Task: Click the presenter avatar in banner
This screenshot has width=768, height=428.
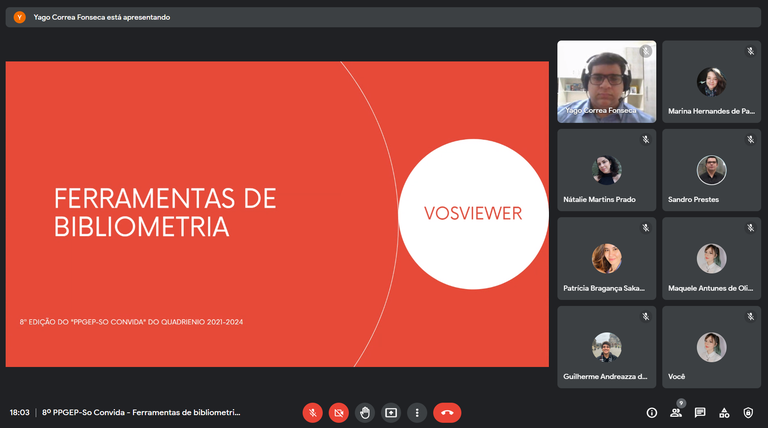Action: (x=20, y=17)
